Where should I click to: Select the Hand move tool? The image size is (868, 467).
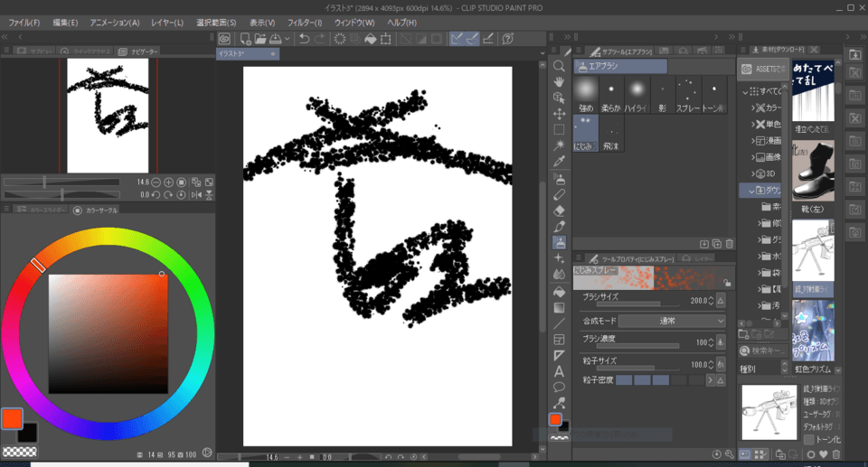(x=560, y=82)
